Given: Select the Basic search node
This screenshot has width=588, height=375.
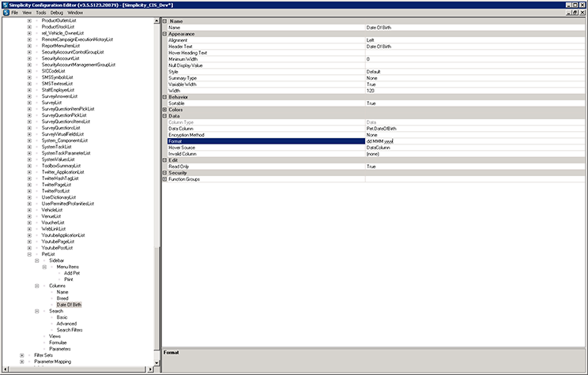Looking at the screenshot, I should 62,317.
